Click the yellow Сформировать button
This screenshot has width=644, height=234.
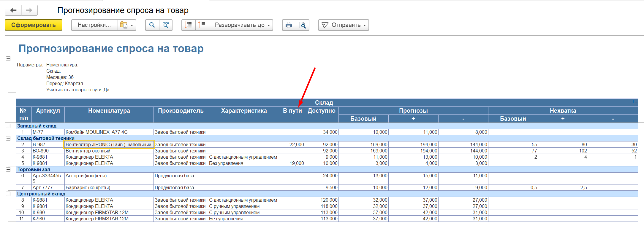[x=34, y=25]
